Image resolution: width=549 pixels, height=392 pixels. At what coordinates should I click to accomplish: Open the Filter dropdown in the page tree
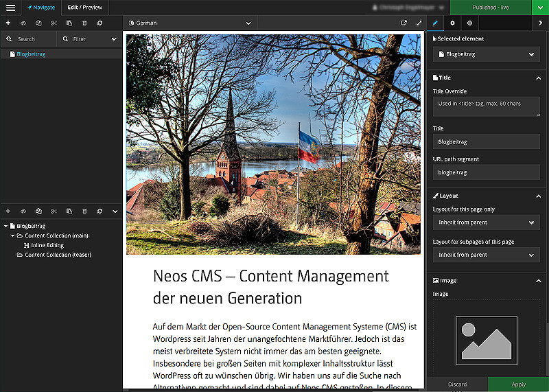tap(89, 39)
